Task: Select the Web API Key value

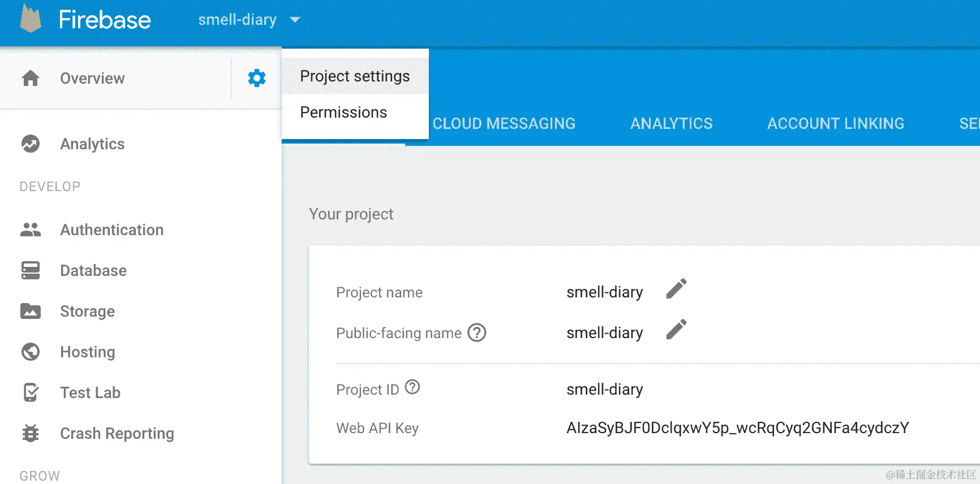Action: tap(738, 427)
